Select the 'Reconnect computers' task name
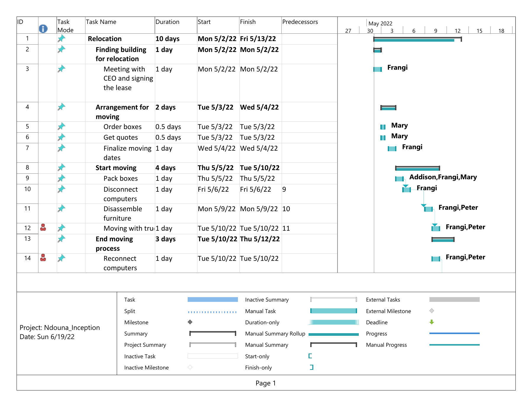 tap(120, 263)
